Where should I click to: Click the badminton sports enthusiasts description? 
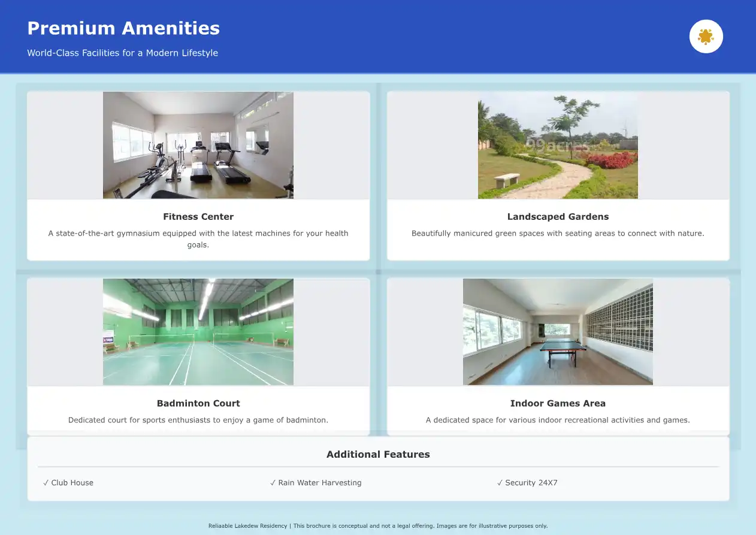tap(198, 421)
